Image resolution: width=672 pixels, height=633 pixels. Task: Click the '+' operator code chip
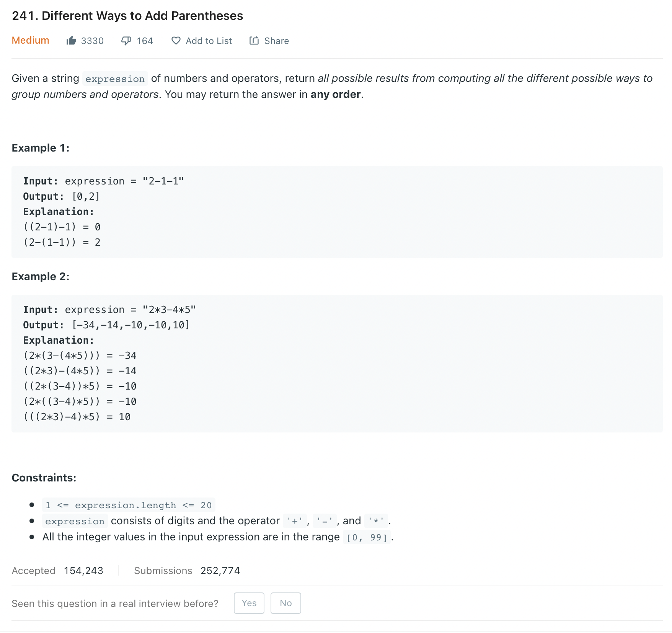pyautogui.click(x=294, y=521)
